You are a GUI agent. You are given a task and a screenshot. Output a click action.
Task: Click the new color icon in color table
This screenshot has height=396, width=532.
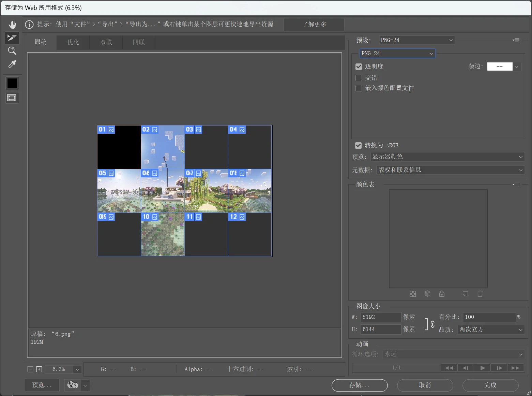(465, 294)
